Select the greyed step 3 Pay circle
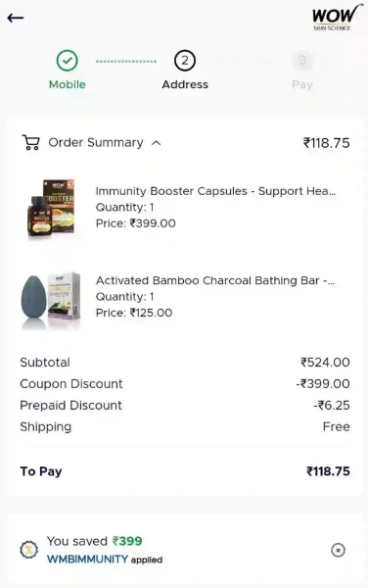The height and width of the screenshot is (588, 368). tap(302, 61)
